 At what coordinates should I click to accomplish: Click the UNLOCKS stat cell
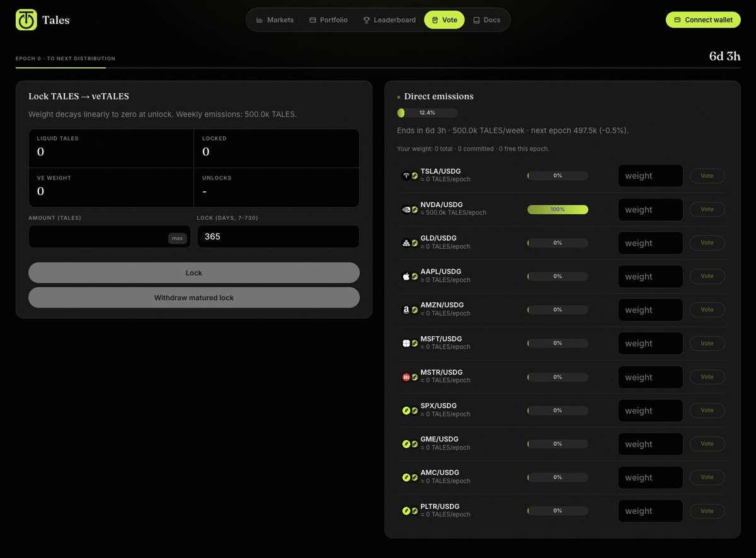point(277,188)
